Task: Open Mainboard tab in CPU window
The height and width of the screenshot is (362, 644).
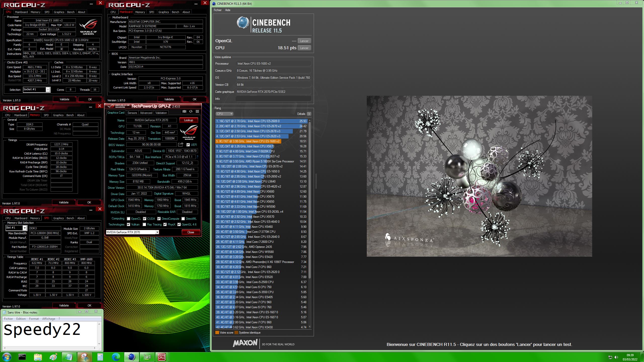Action: click(x=21, y=12)
